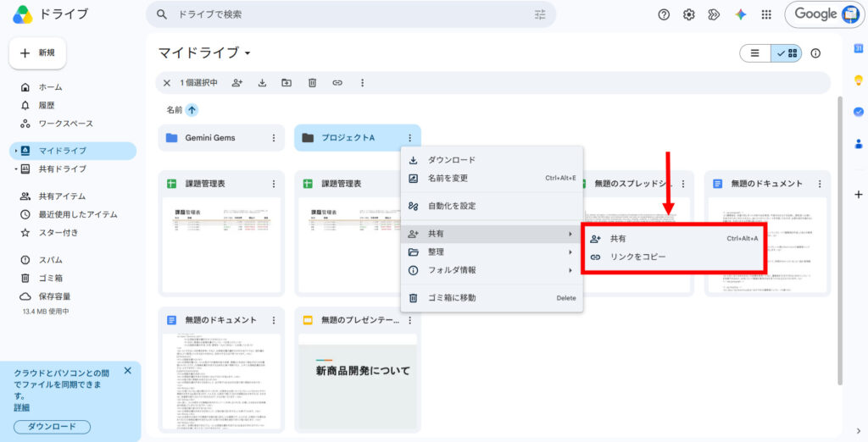Click the main file list vertical scrollbar
This screenshot has width=868, height=442.
point(840,240)
